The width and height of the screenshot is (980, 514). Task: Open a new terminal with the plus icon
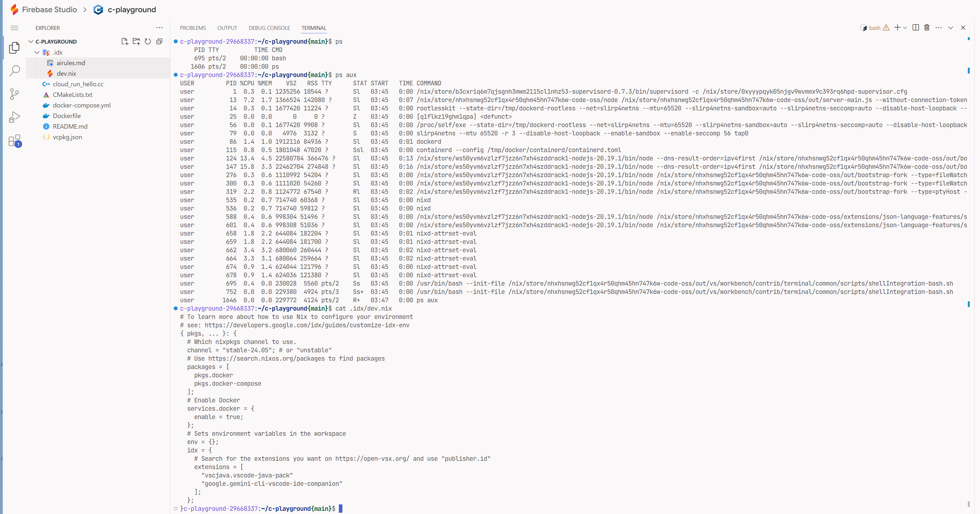(x=898, y=27)
